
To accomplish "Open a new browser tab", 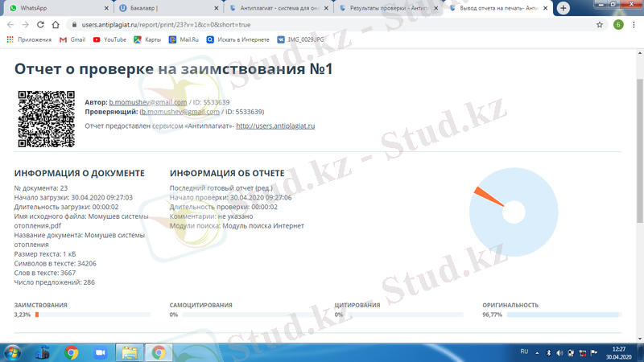I will pos(563,8).
